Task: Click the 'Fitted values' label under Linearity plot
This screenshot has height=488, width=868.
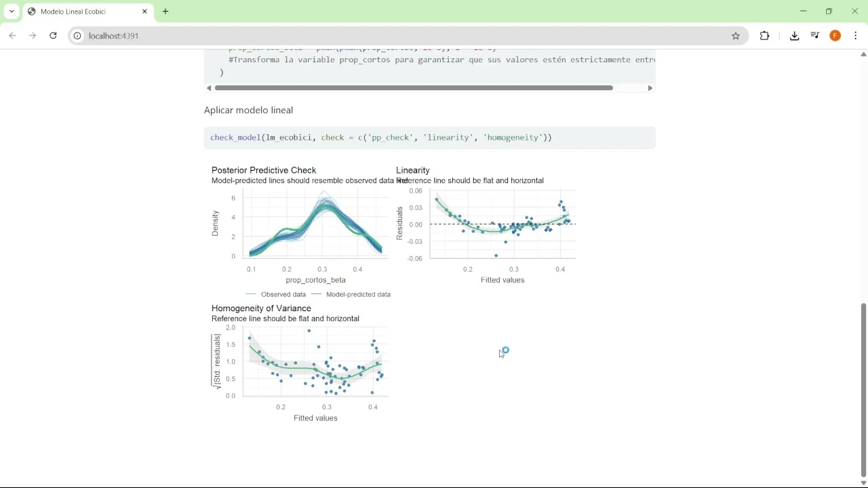Action: [502, 280]
